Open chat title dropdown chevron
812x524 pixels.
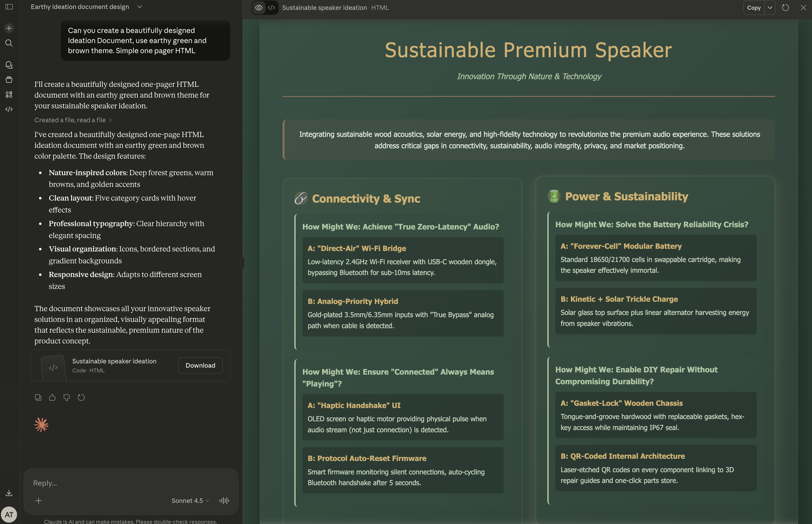[x=140, y=7]
